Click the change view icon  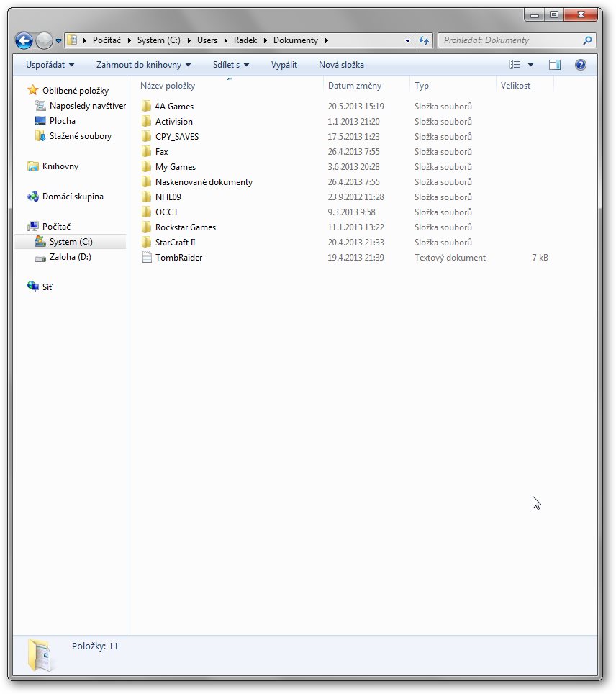pyautogui.click(x=515, y=65)
